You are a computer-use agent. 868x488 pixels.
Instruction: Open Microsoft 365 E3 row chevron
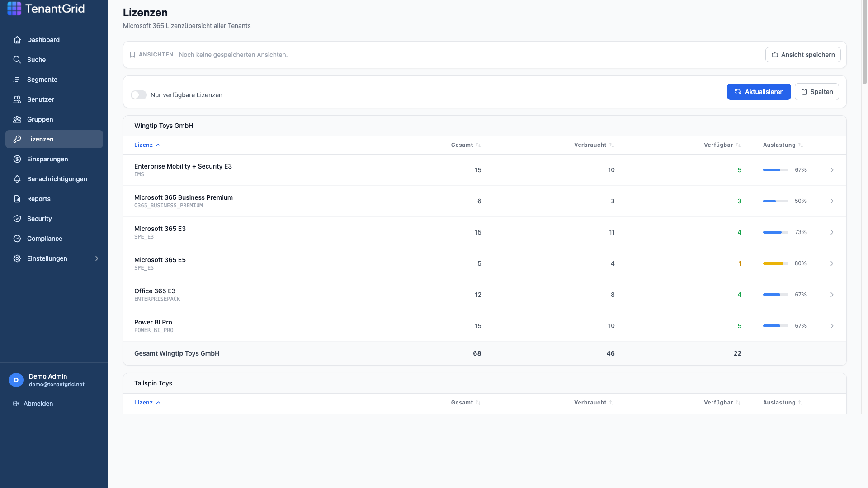point(832,232)
